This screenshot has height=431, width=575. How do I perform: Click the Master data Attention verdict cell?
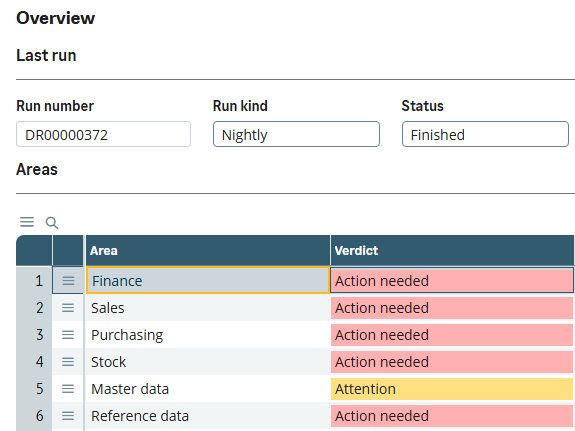point(452,388)
